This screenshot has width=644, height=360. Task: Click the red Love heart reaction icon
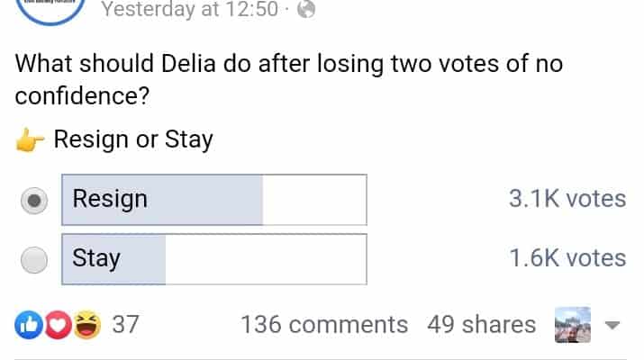pos(57,324)
